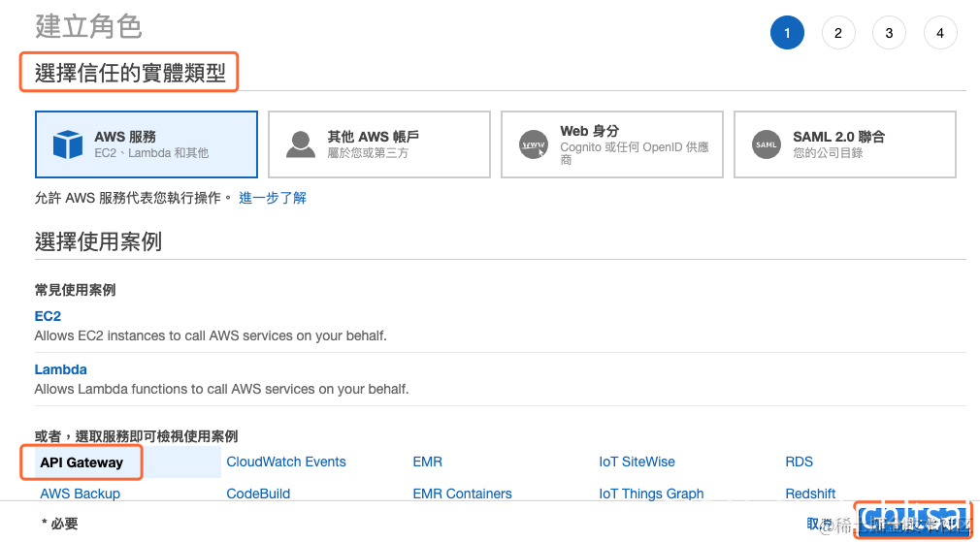Image resolution: width=980 pixels, height=542 pixels.
Task: Go to step 3 circle
Action: pos(890,32)
